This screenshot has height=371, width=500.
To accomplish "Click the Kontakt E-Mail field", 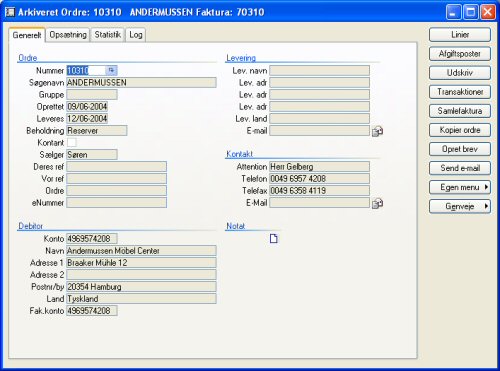I will pos(319,202).
